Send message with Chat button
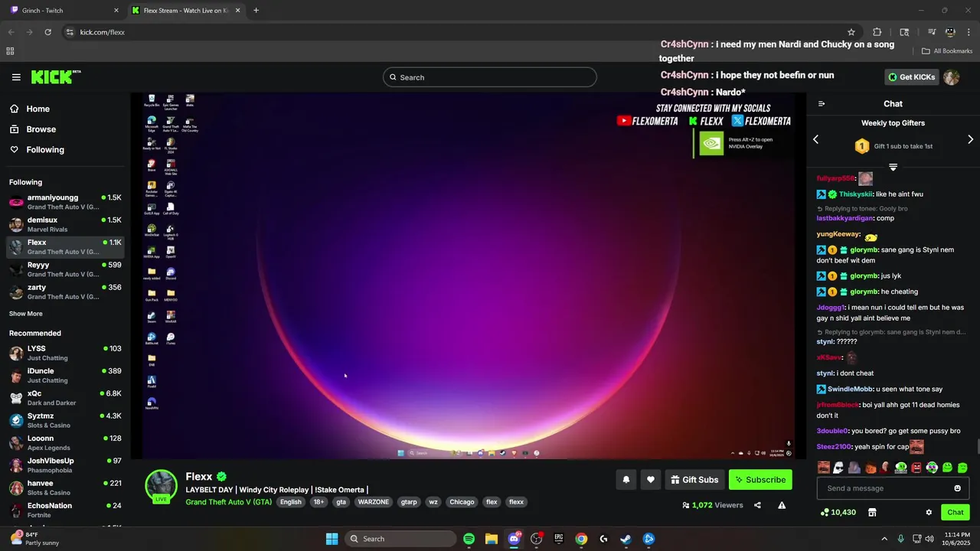 click(955, 512)
